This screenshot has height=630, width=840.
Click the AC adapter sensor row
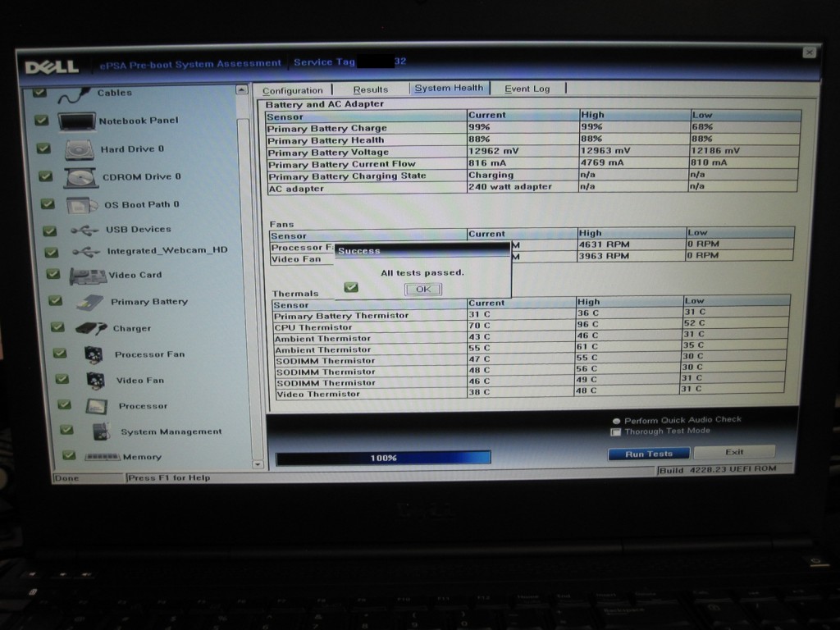532,187
